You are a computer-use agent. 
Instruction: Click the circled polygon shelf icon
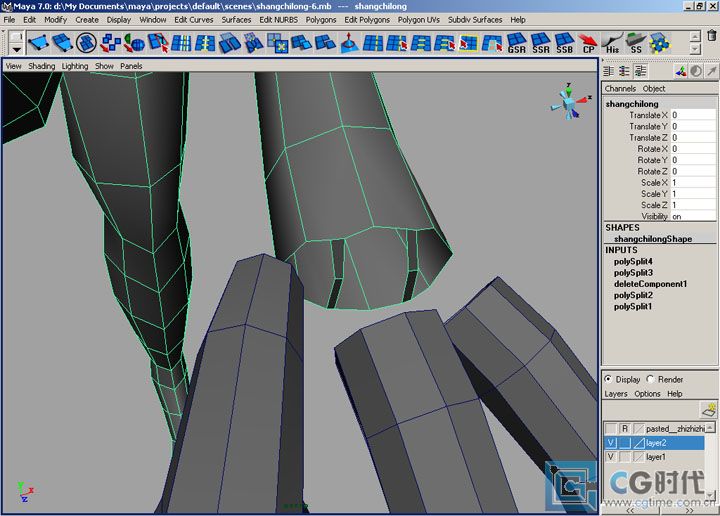86,43
